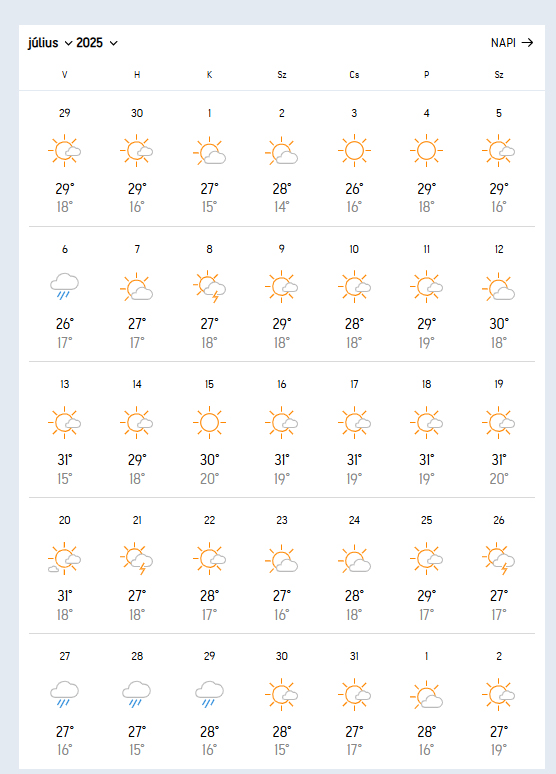The height and width of the screenshot is (774, 556).
Task: Click the partly cloudy icon for July 24
Action: [x=354, y=559]
